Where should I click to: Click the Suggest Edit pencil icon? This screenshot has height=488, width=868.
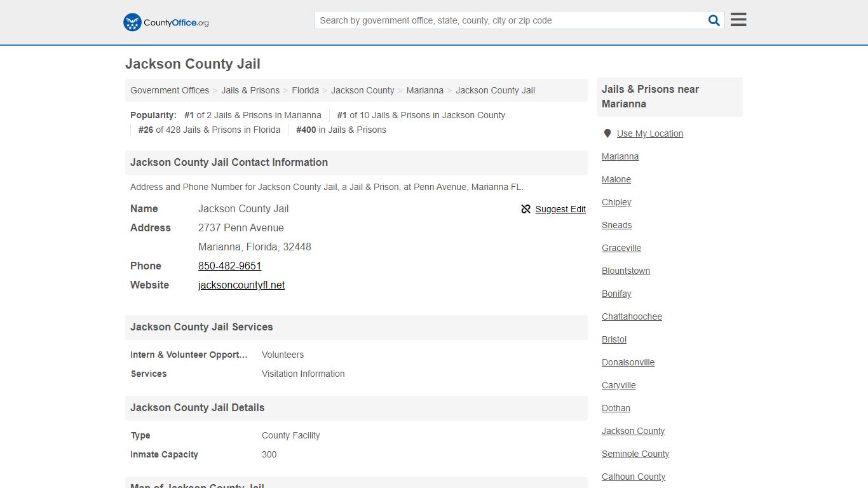(x=526, y=209)
